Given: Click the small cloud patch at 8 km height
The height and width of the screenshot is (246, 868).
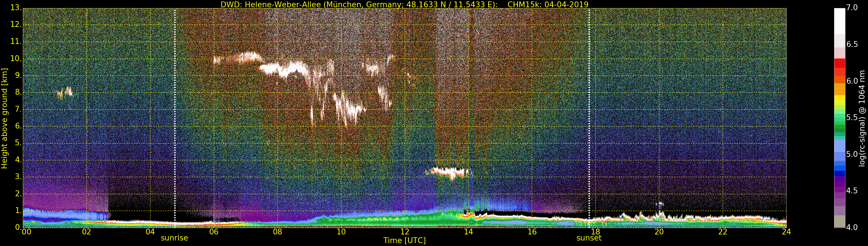Looking at the screenshot, I should (x=66, y=92).
